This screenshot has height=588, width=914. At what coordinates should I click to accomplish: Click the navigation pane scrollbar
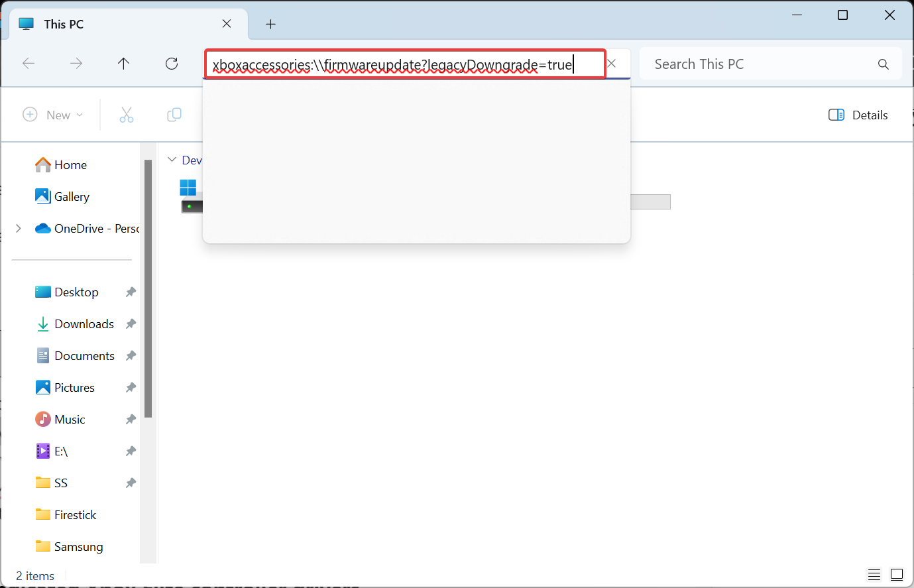(x=148, y=288)
